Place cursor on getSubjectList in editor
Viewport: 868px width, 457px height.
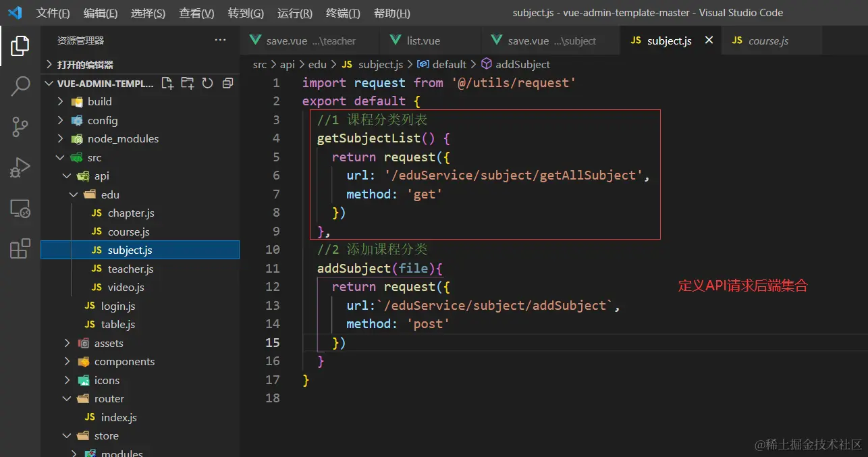(x=369, y=138)
